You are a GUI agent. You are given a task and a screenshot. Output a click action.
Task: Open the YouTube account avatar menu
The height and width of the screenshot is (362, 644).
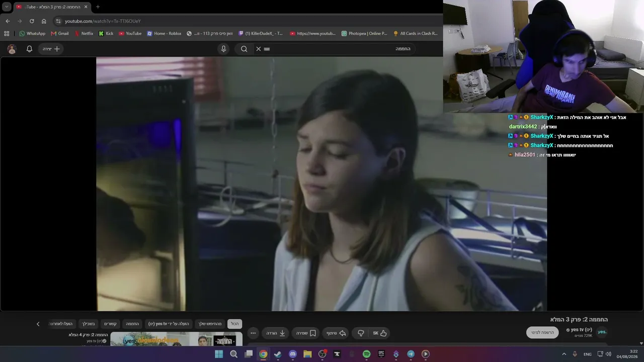tap(12, 49)
